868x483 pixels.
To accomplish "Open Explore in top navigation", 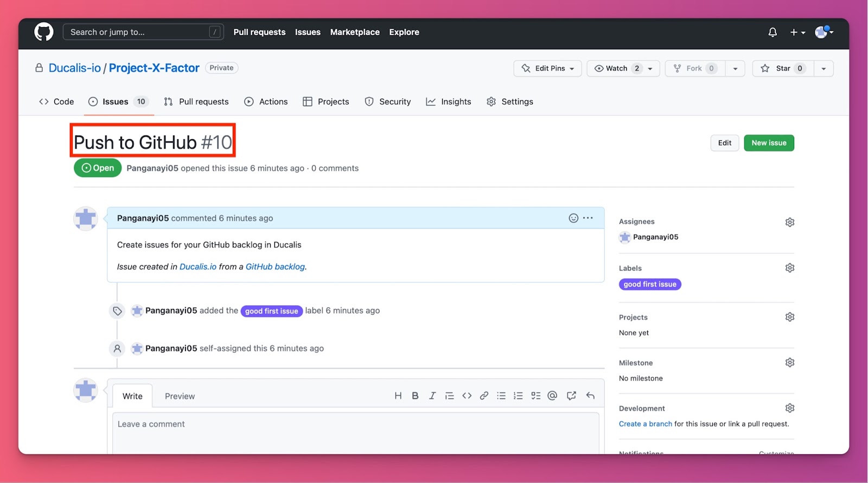I will (404, 32).
